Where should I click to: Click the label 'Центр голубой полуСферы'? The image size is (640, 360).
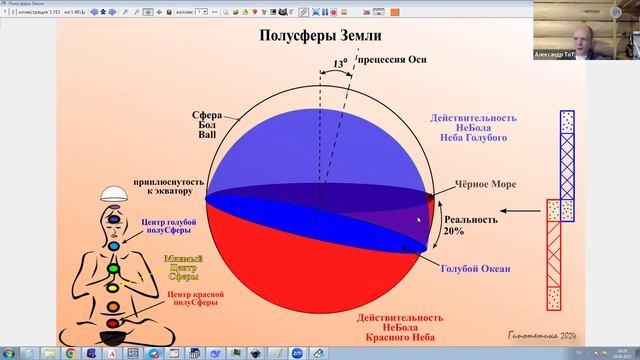169,226
